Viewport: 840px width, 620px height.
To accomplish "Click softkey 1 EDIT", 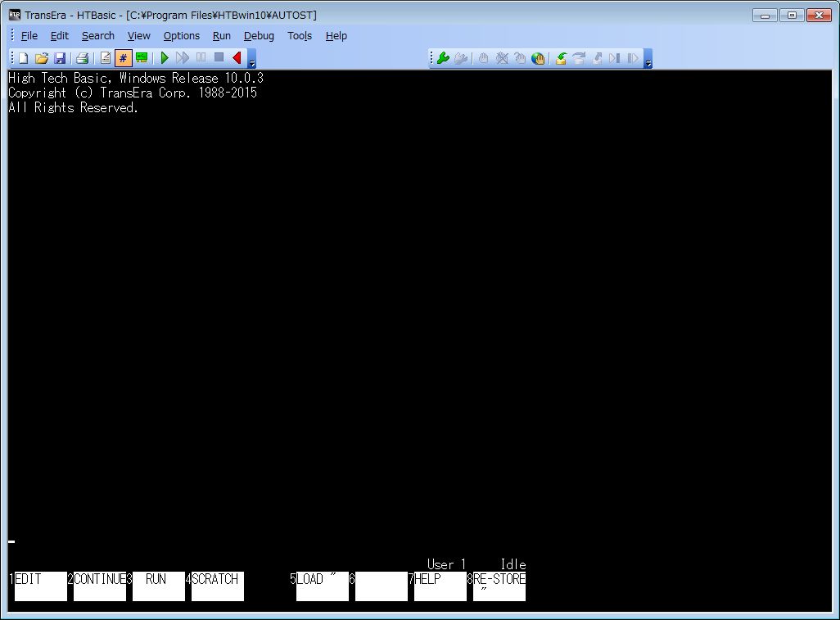I will click(x=41, y=586).
